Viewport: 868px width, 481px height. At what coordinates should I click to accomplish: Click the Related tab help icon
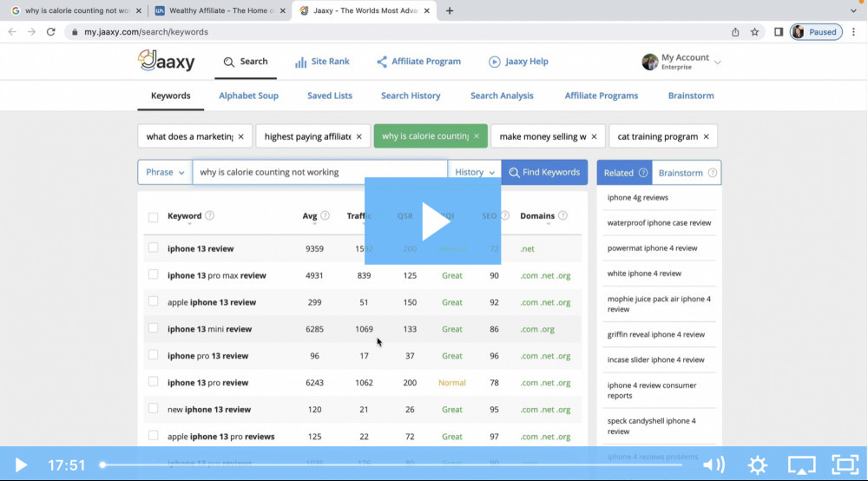(642, 173)
